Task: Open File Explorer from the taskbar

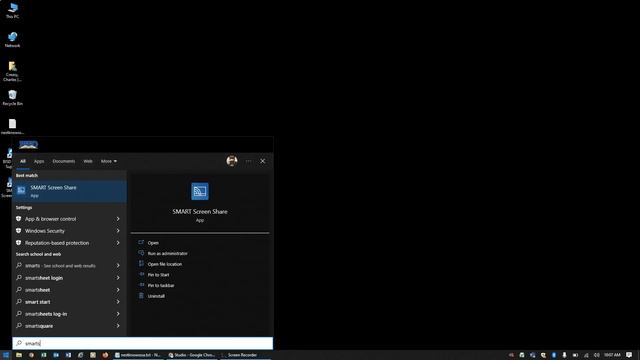Action: pyautogui.click(x=19, y=355)
